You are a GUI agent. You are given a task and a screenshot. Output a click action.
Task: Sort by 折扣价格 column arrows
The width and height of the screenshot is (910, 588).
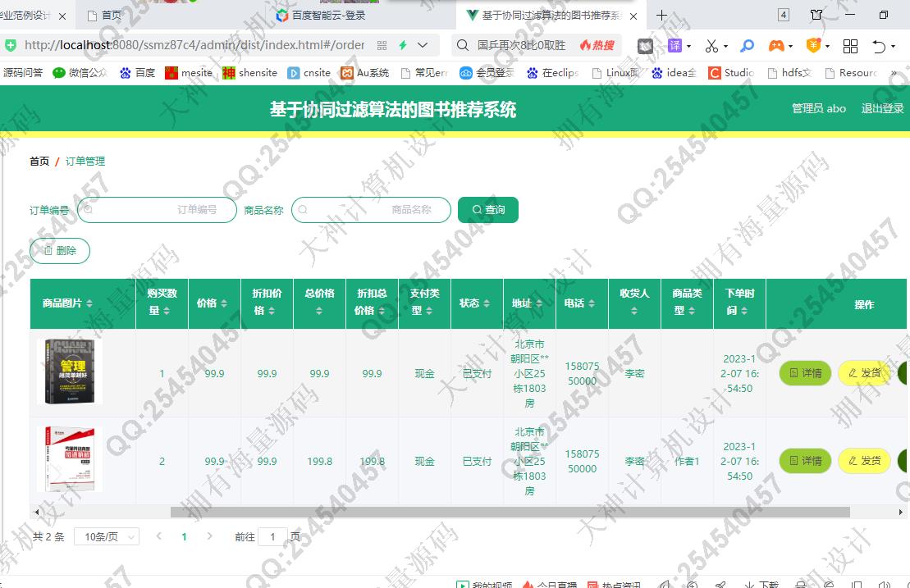click(272, 311)
